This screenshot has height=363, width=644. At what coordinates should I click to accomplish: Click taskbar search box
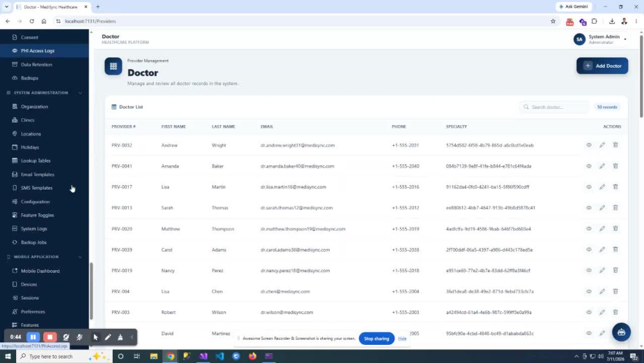(64, 357)
